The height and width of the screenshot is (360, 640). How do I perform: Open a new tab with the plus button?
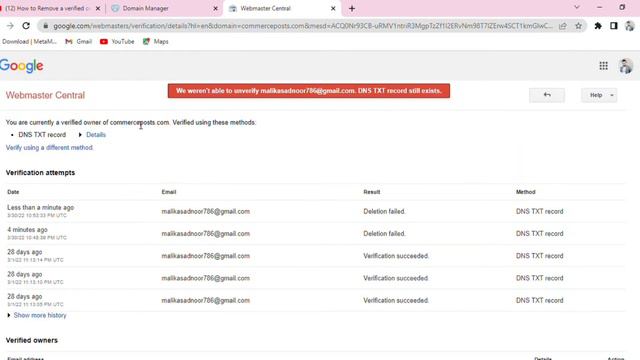(x=352, y=8)
